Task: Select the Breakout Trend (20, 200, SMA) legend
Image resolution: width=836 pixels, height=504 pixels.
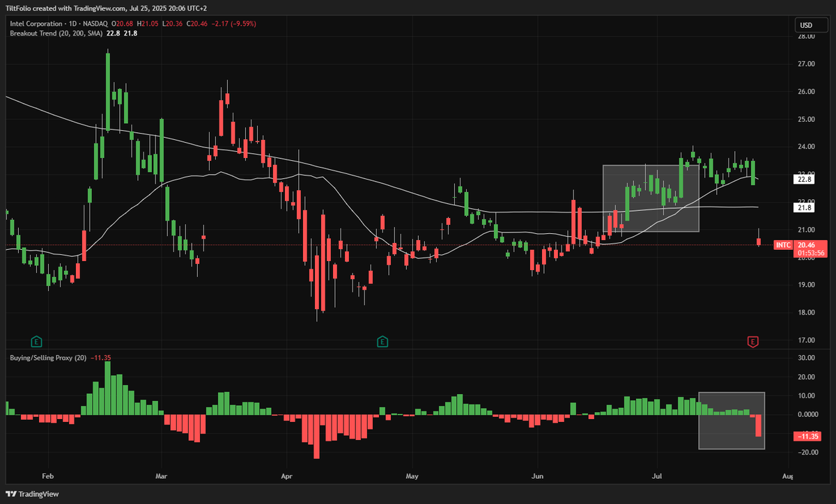Action: (56, 33)
